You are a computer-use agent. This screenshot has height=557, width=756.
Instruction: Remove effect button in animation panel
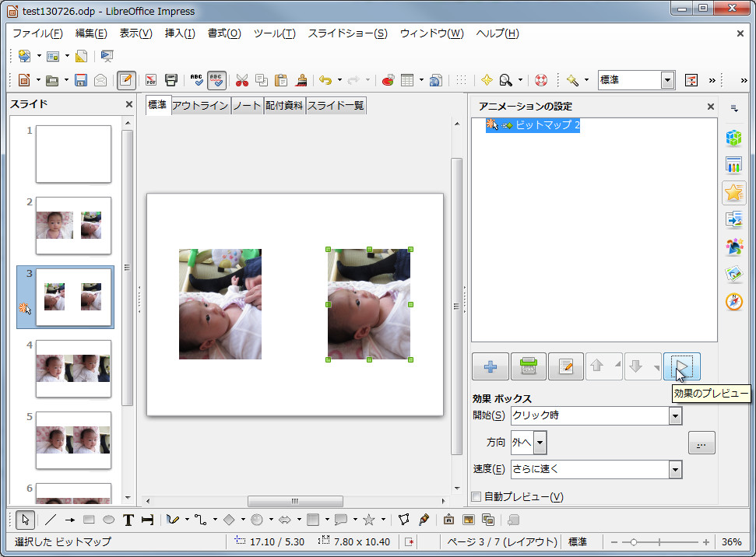pyautogui.click(x=529, y=366)
